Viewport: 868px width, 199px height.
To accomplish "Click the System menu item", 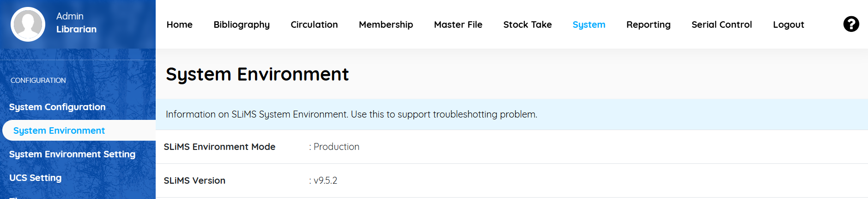I will 589,25.
